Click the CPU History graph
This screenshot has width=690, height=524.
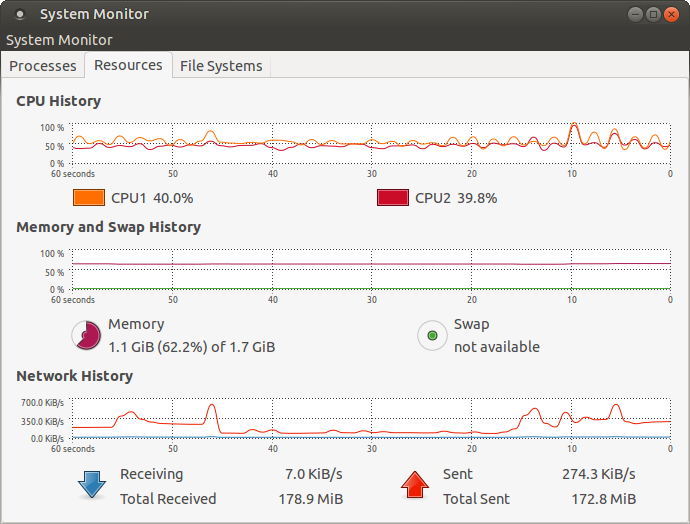pos(370,144)
